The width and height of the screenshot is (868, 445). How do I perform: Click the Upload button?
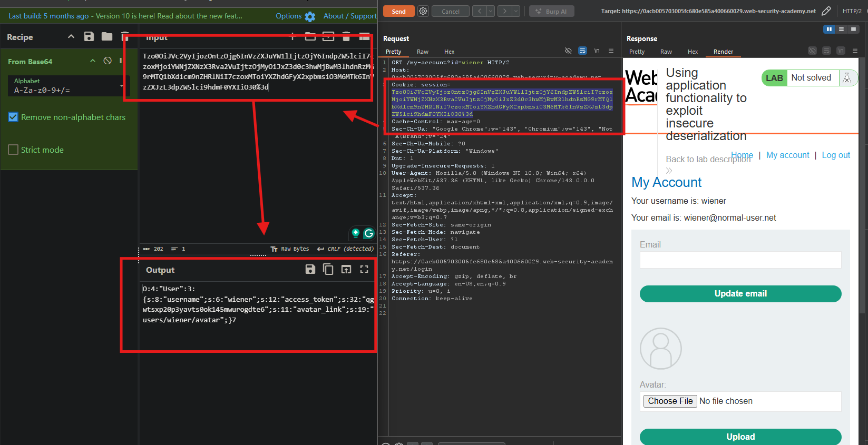tap(740, 437)
